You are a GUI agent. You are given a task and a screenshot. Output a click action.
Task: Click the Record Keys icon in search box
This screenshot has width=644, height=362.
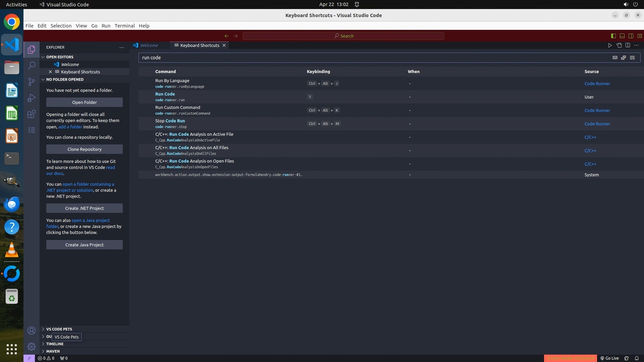615,58
